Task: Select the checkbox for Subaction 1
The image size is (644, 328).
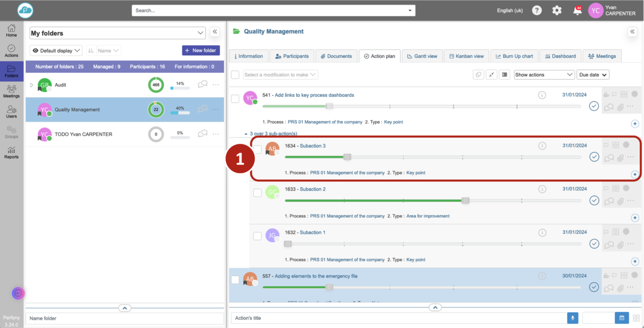Action: coord(257,236)
